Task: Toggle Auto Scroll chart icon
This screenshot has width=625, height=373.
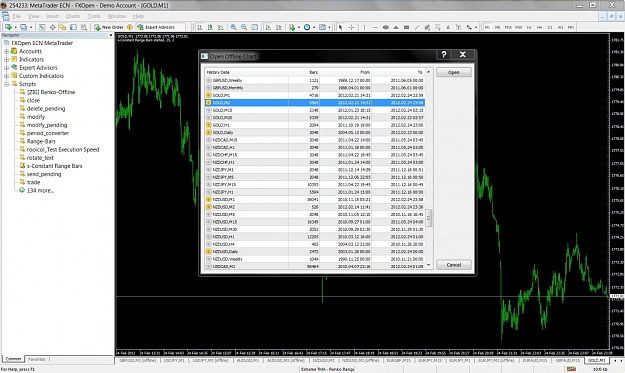Action: (268, 27)
